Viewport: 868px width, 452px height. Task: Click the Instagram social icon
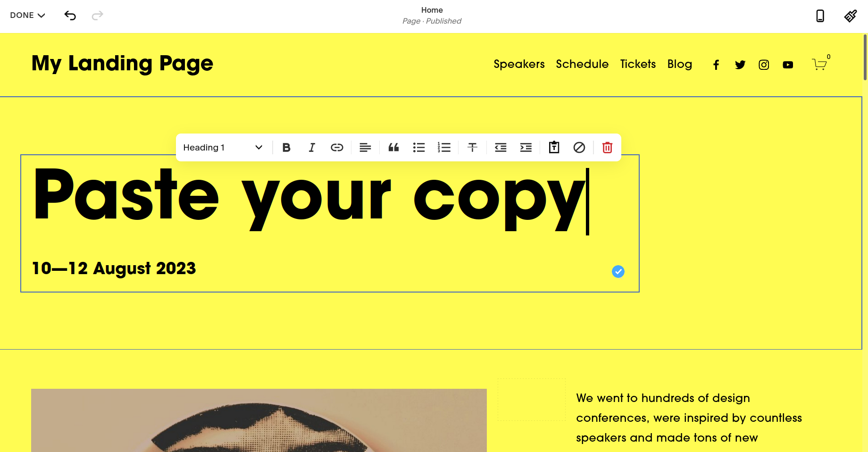(x=764, y=65)
